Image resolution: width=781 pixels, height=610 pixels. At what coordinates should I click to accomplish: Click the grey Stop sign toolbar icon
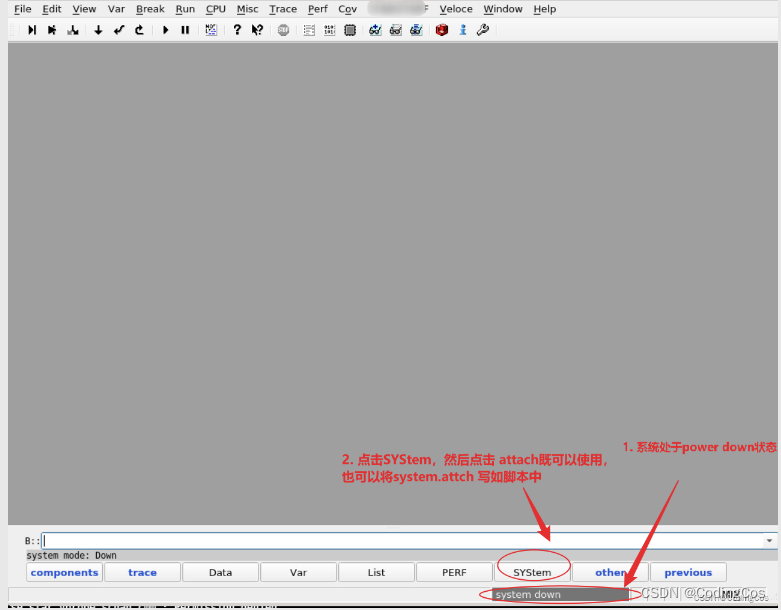[x=283, y=30]
